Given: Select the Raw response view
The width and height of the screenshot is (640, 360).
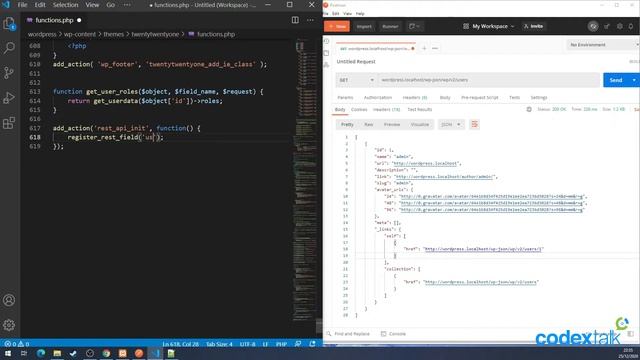Looking at the screenshot, I should (x=369, y=124).
